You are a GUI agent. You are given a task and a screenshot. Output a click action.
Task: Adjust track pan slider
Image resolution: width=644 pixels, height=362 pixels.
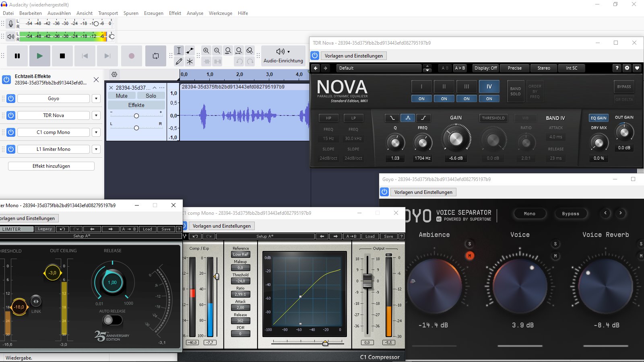point(136,128)
